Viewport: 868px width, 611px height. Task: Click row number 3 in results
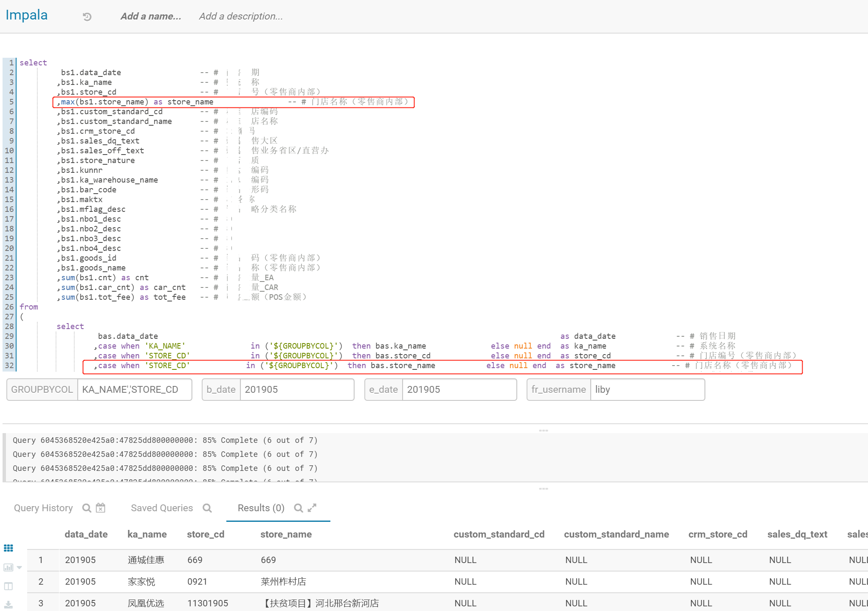41,603
